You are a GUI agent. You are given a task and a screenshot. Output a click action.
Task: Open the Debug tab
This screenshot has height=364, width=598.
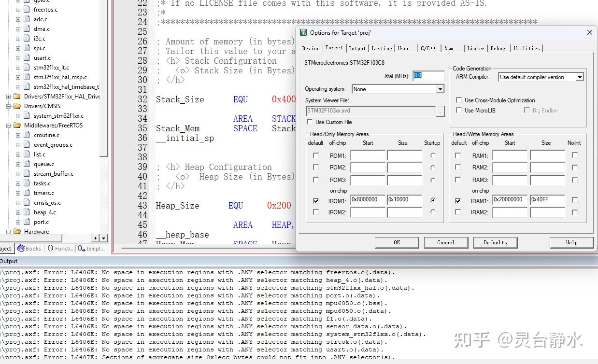[498, 48]
